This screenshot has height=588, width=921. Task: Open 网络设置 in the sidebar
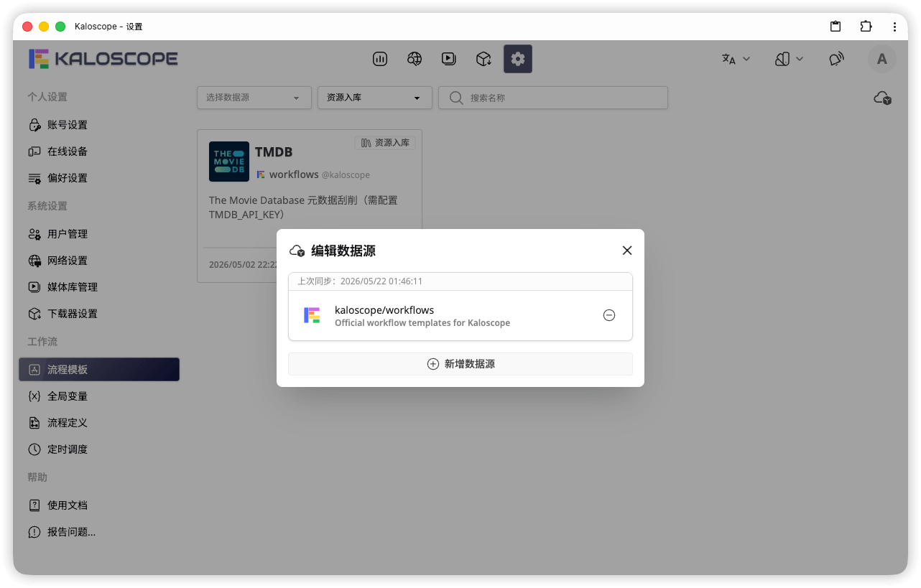(99, 261)
